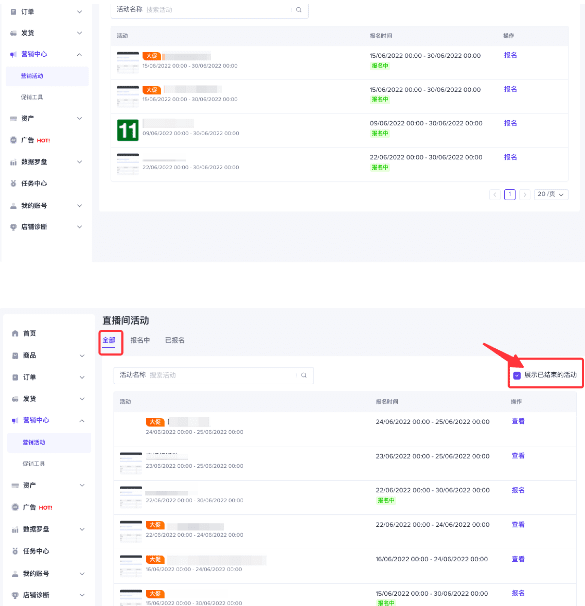Collapse 营销中心 in the lower screenshot's sidebar
This screenshot has width=585, height=606.
point(82,420)
